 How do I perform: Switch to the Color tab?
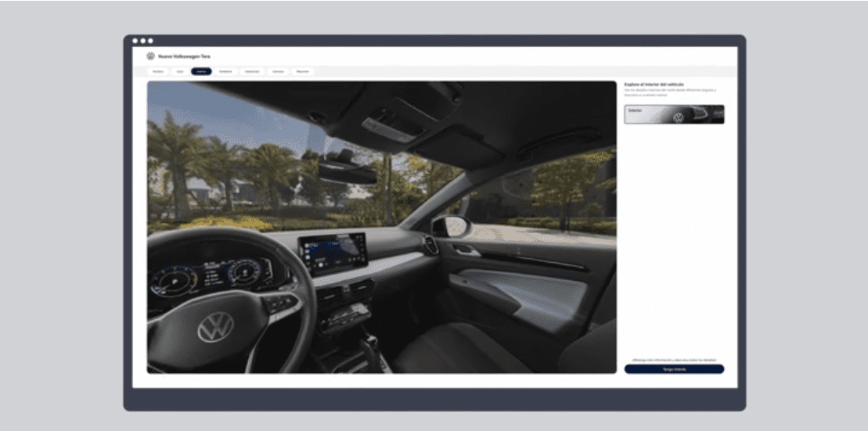coord(180,71)
